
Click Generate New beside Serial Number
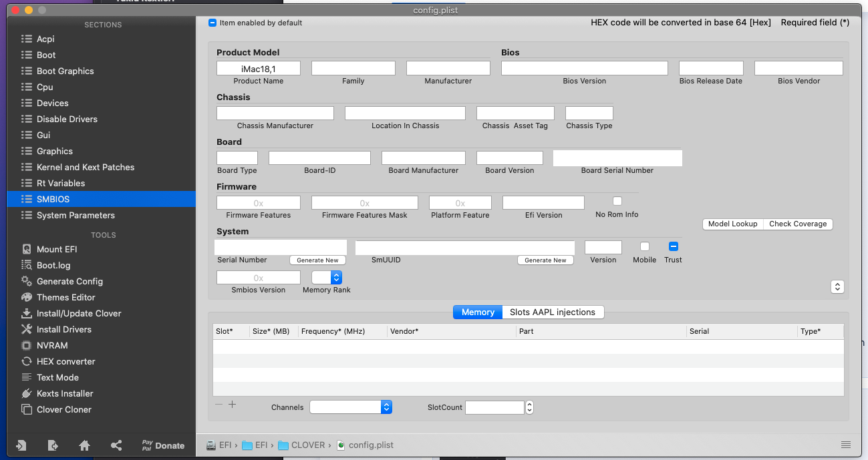tap(317, 260)
